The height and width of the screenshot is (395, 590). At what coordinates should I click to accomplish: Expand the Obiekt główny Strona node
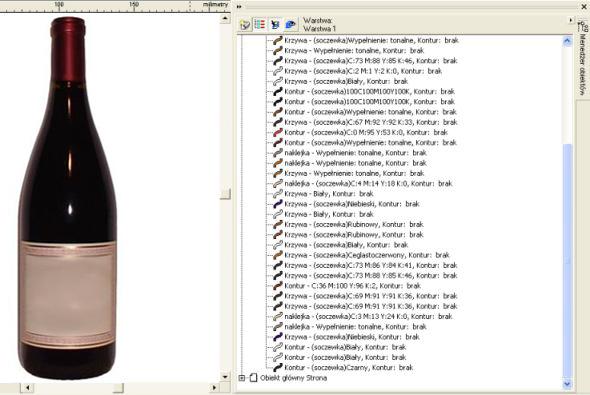click(x=242, y=378)
